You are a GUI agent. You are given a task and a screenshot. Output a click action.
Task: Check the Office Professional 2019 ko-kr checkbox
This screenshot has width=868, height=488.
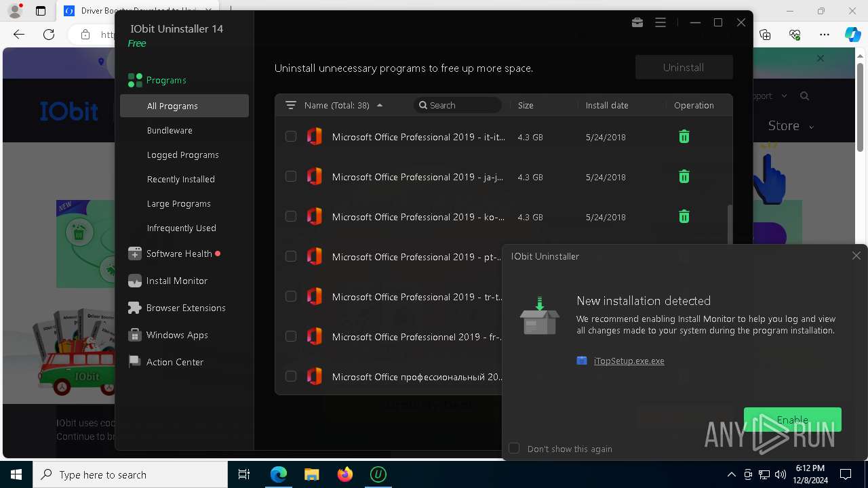point(291,216)
